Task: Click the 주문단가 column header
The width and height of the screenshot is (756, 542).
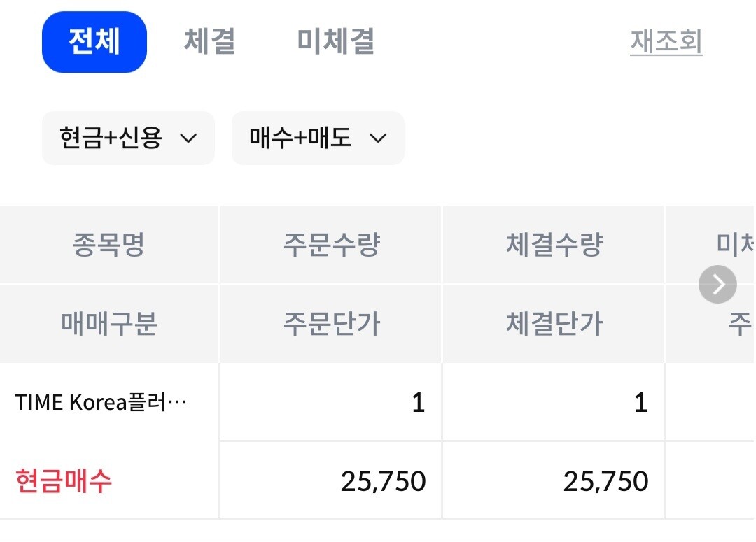Action: click(331, 324)
